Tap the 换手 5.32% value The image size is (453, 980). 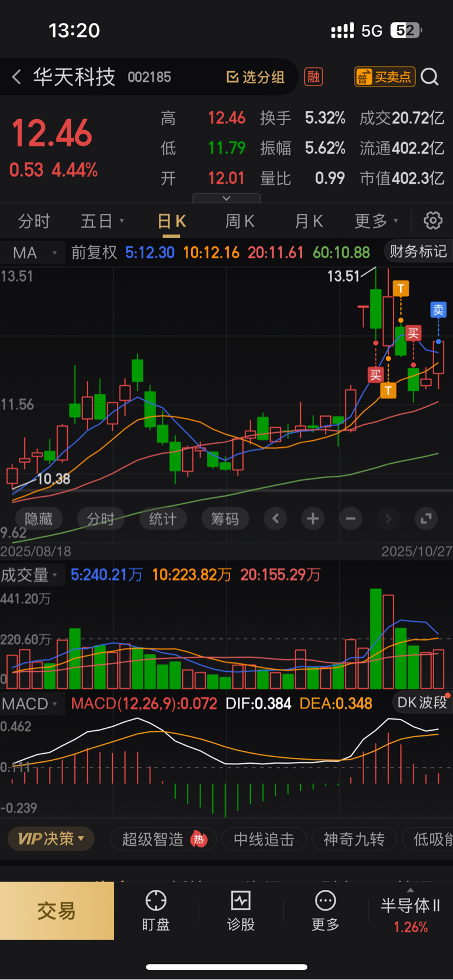(x=325, y=118)
